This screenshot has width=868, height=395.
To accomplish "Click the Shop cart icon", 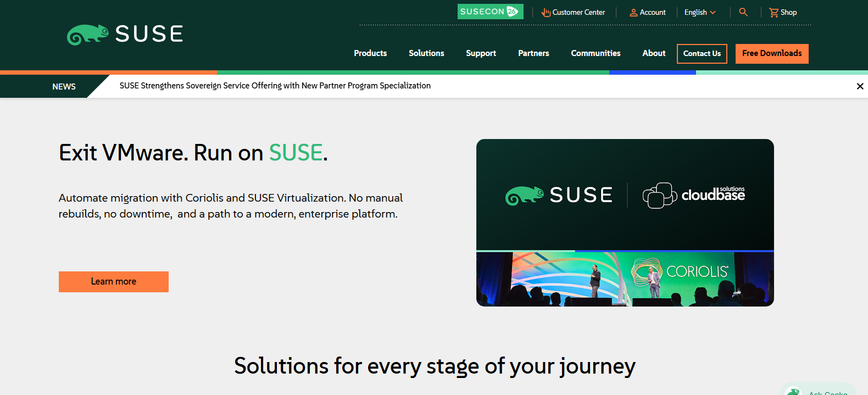I will point(774,12).
